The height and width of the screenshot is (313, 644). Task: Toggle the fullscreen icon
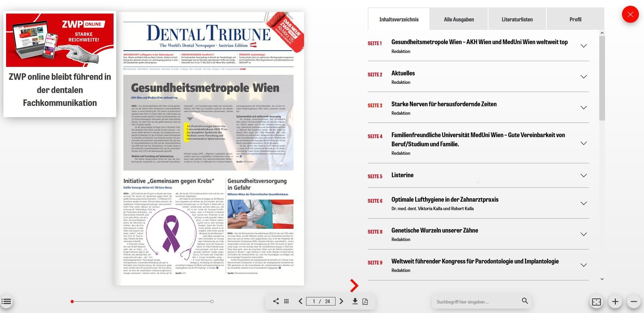coord(596,301)
